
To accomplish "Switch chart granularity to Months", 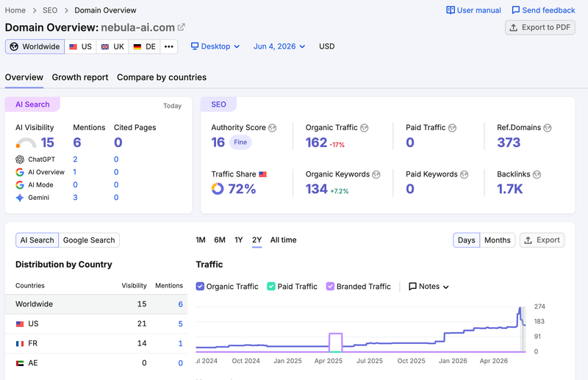I will tap(498, 240).
